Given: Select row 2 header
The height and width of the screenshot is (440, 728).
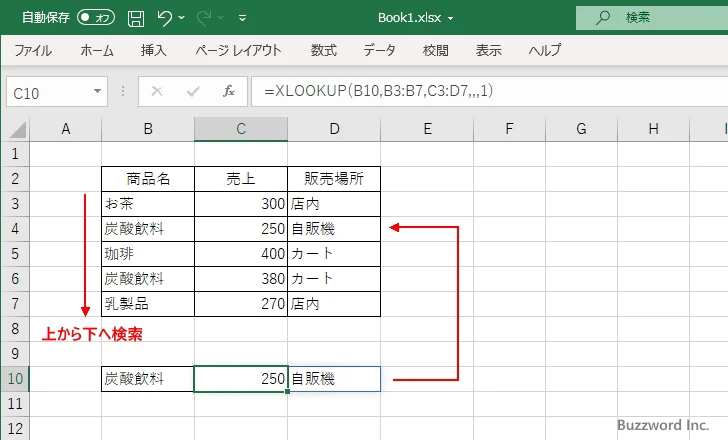Looking at the screenshot, I should tap(15, 179).
